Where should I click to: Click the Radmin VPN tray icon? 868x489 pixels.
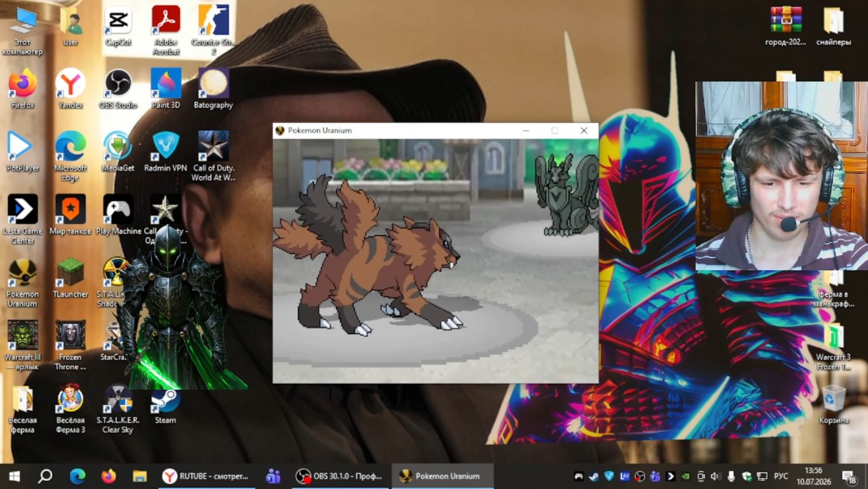click(609, 476)
